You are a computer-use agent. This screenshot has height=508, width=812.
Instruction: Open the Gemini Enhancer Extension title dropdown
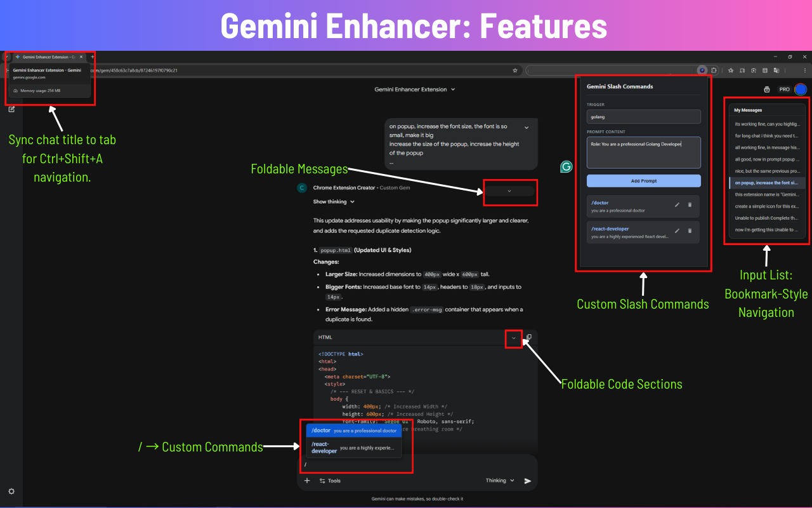tap(415, 90)
